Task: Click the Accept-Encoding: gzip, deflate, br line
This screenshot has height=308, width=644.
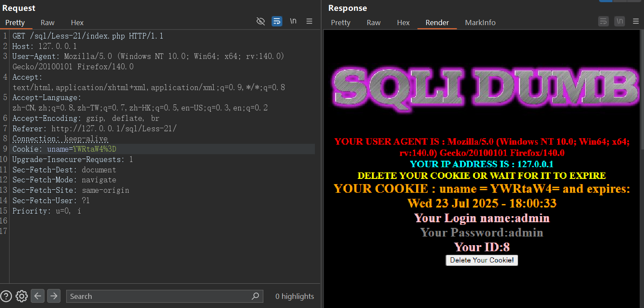Action: pyautogui.click(x=86, y=118)
